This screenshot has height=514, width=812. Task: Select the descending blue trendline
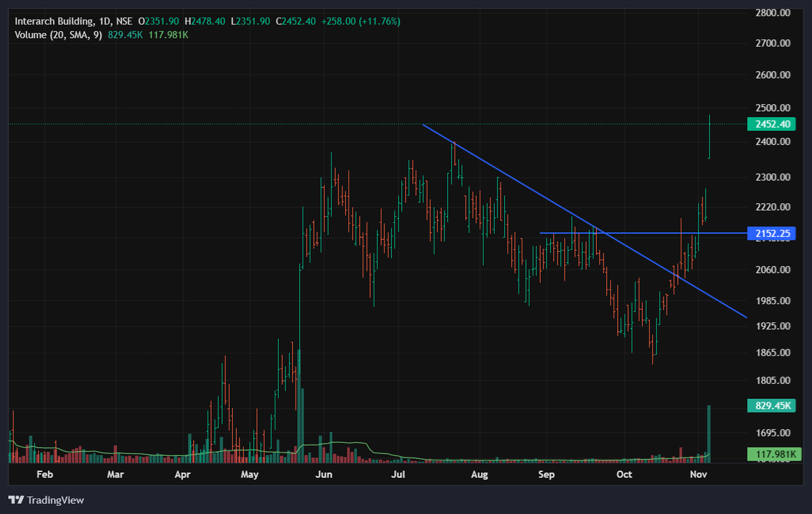click(585, 220)
